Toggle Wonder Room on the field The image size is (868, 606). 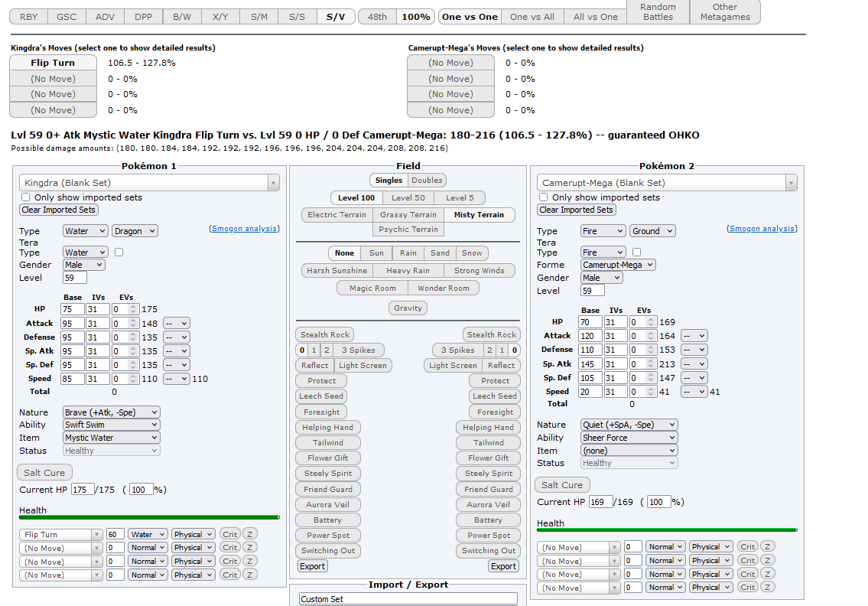pyautogui.click(x=444, y=288)
